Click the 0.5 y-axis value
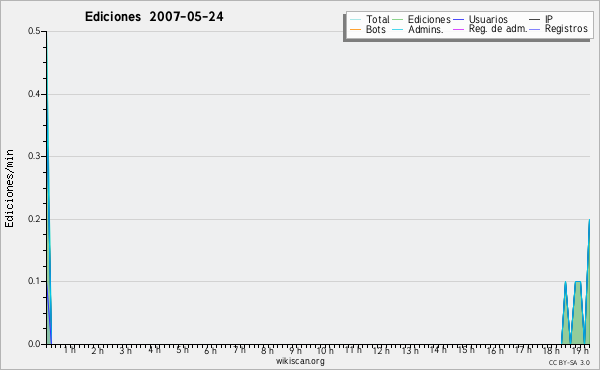The image size is (600, 370). click(x=34, y=31)
